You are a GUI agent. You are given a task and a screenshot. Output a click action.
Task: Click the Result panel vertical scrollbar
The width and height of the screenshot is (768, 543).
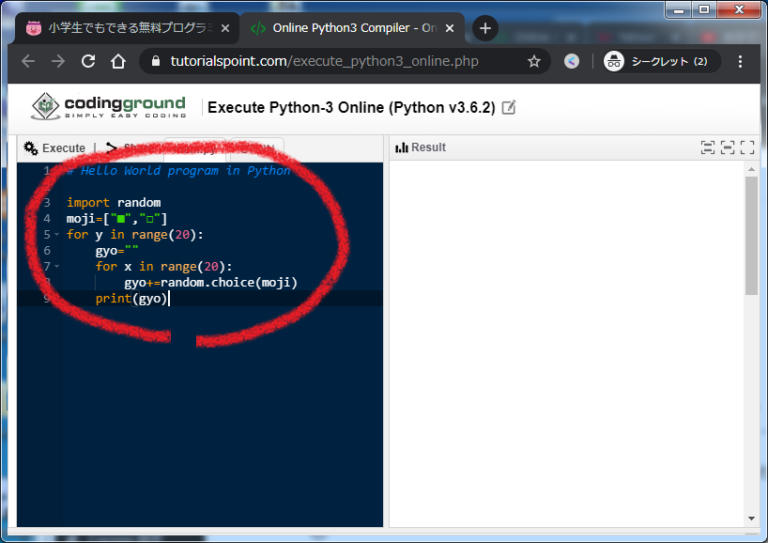(x=751, y=240)
